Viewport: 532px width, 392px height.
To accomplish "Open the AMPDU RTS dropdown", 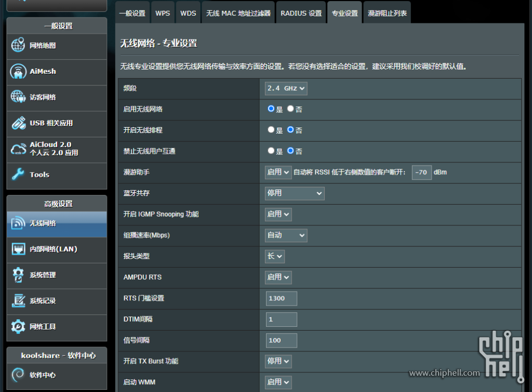I will (278, 277).
